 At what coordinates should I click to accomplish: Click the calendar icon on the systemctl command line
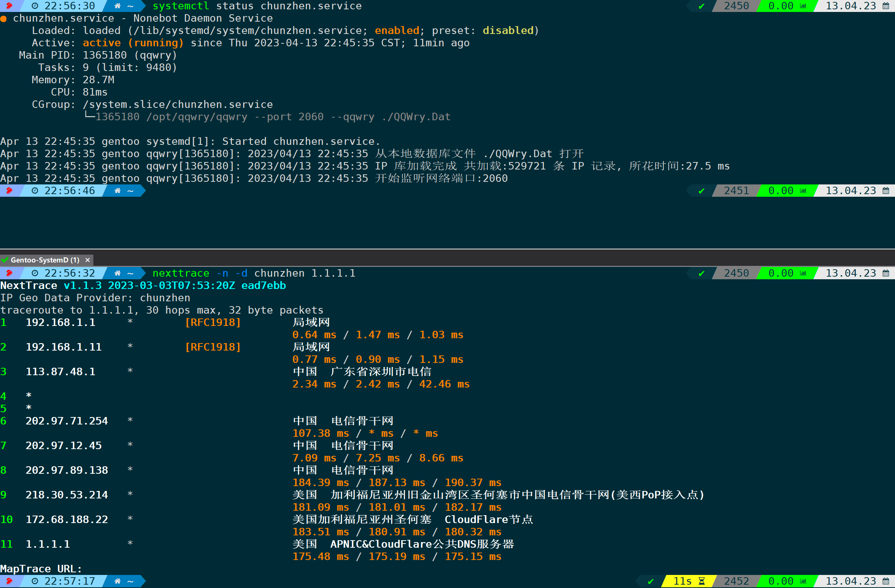(x=886, y=6)
